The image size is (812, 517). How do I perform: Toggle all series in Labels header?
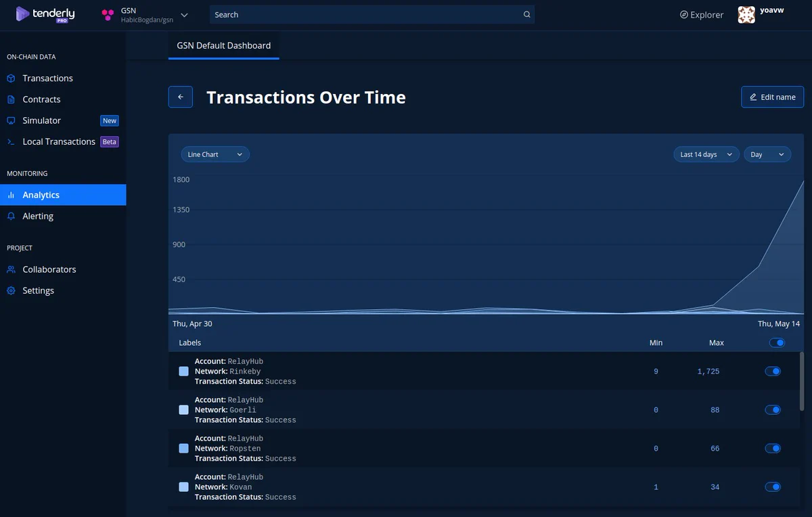point(777,342)
